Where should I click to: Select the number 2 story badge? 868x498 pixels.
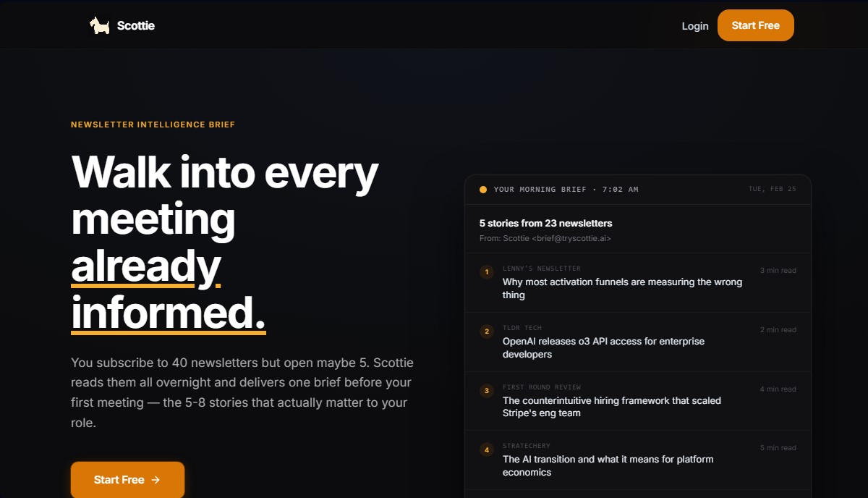coord(487,332)
